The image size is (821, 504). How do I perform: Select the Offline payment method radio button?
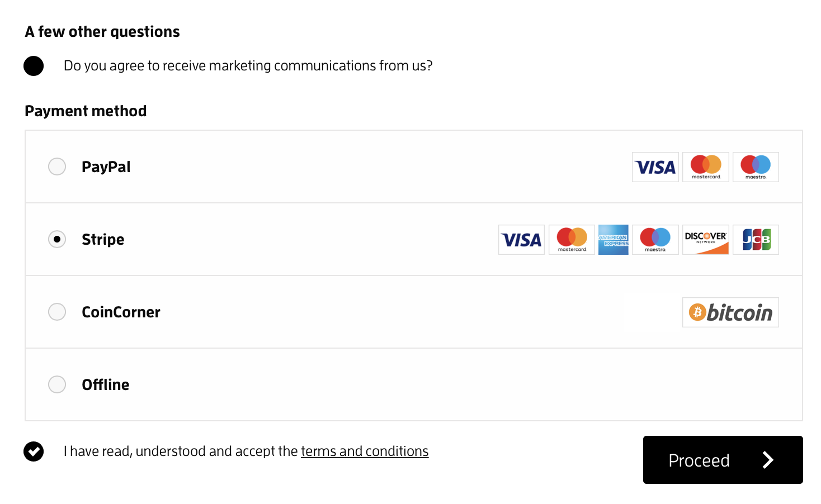coord(57,384)
